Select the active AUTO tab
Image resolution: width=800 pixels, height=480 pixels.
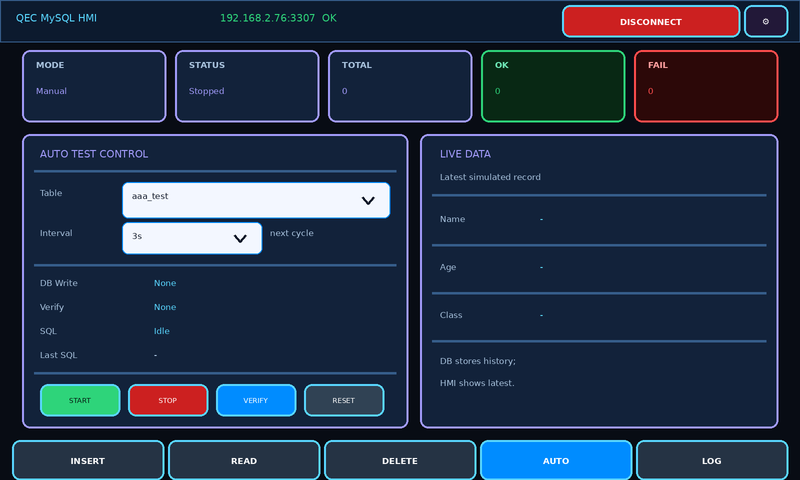point(556,461)
